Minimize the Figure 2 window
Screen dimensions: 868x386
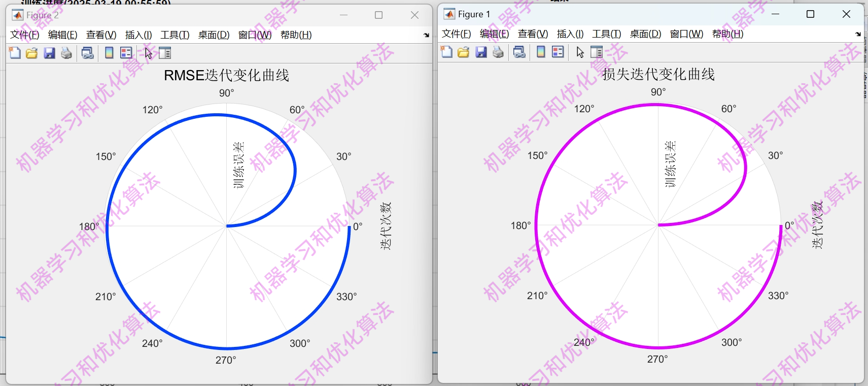343,15
